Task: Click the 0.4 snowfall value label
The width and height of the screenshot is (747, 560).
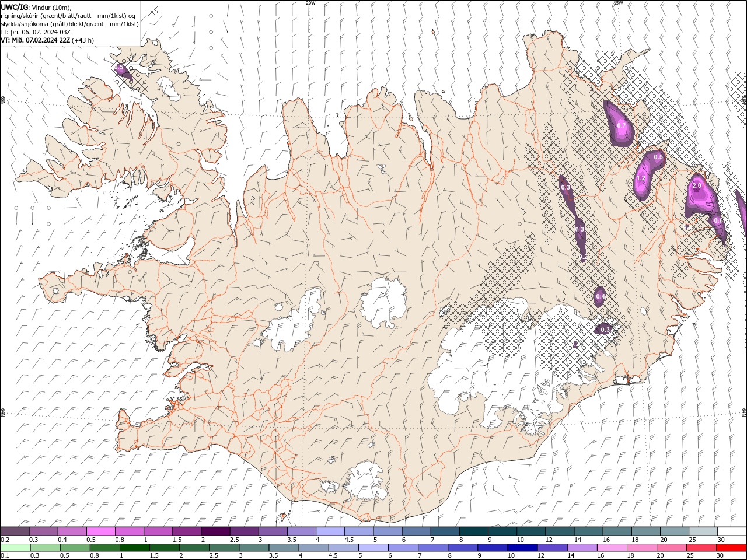Action: [x=601, y=297]
